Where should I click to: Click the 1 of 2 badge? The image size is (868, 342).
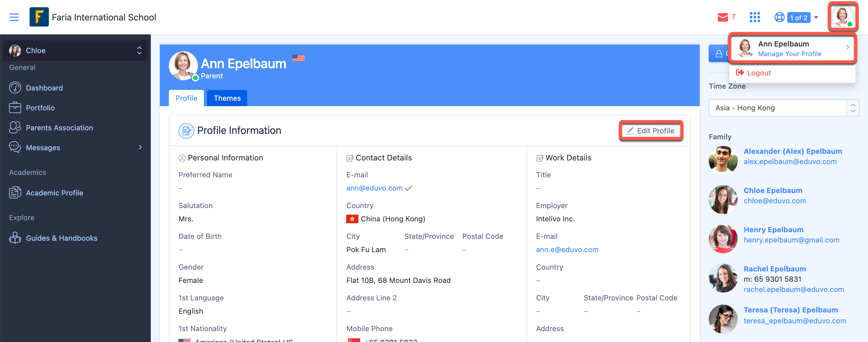798,17
